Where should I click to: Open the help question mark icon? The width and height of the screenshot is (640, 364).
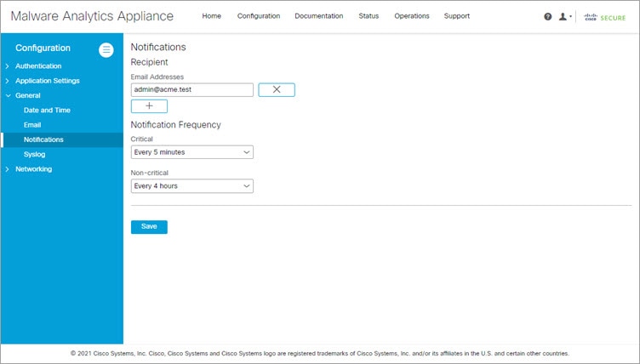[548, 17]
